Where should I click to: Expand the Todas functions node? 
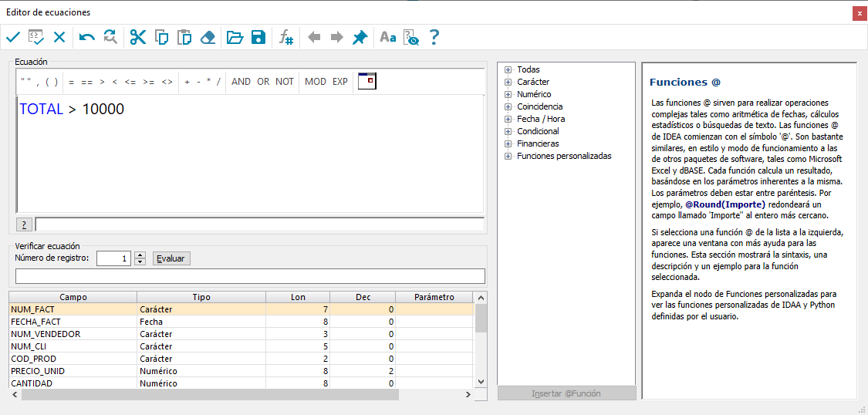[507, 69]
